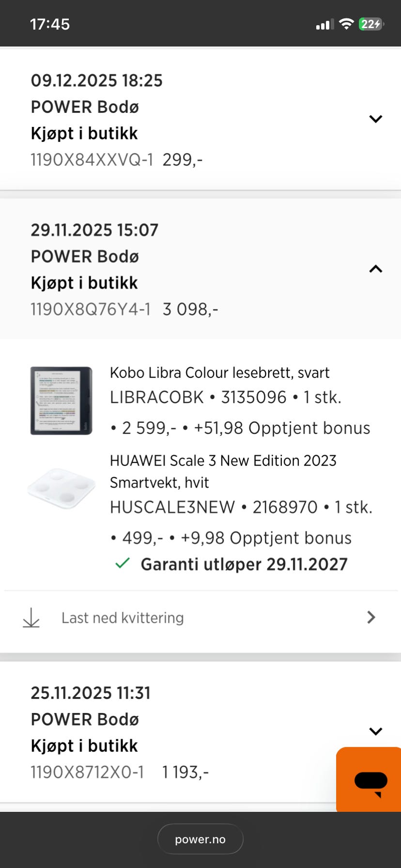
Task: Tap the green guarantee checkmark icon
Action: (123, 563)
